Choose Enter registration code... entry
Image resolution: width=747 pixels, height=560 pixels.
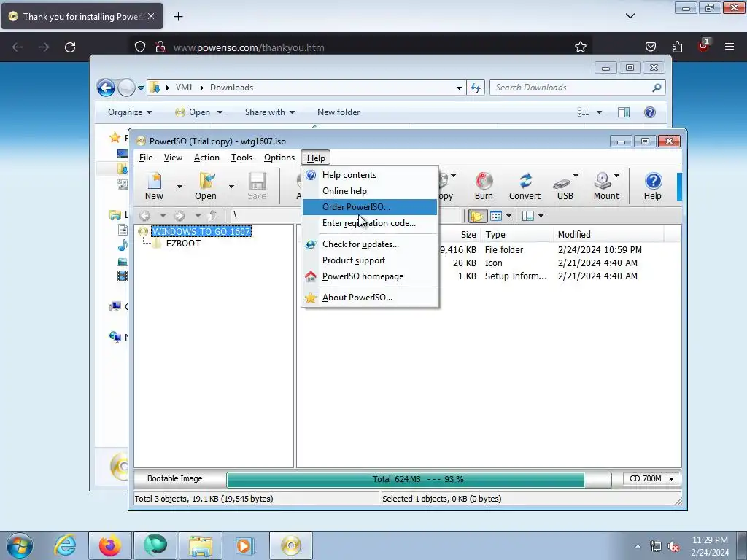pyautogui.click(x=370, y=223)
